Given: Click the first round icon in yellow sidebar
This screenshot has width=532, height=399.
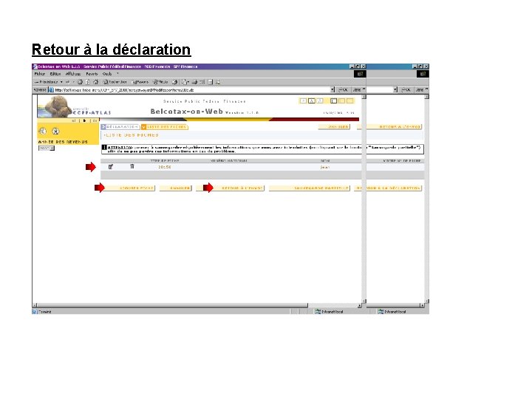Looking at the screenshot, I should coord(43,131).
